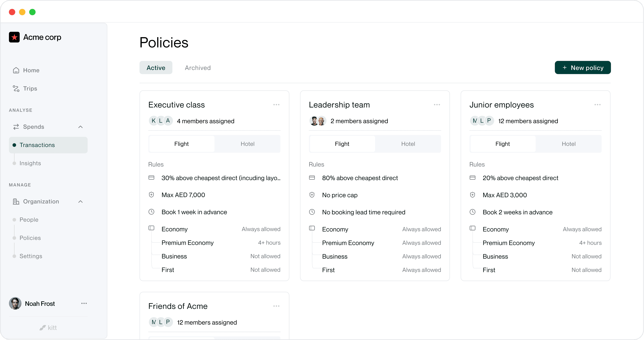Click the member photo avatars in Leadership team
The image size is (644, 340).
pos(318,121)
